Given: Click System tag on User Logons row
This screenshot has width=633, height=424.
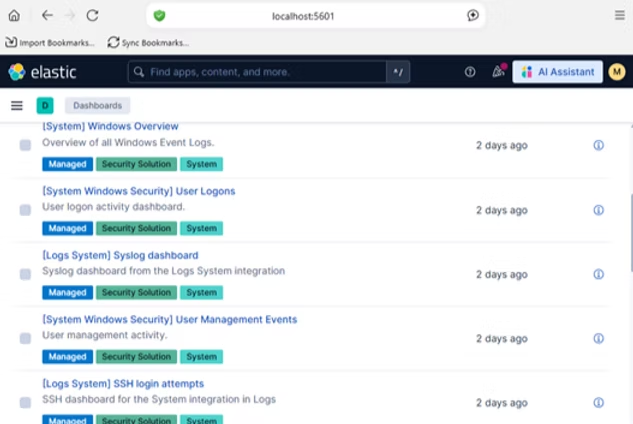Looking at the screenshot, I should [201, 228].
